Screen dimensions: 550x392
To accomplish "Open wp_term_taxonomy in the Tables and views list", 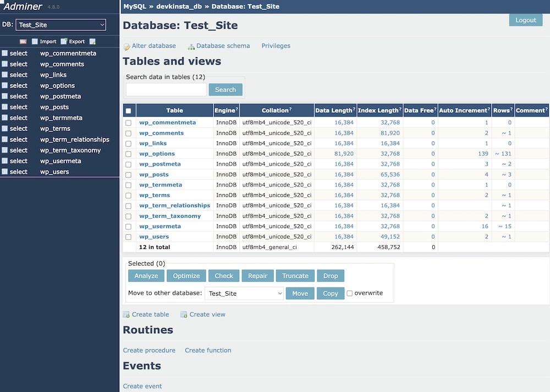I will [170, 216].
